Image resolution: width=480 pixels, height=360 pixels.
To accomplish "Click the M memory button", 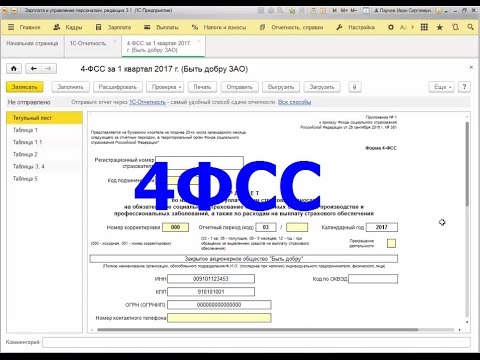I will 335,11.
